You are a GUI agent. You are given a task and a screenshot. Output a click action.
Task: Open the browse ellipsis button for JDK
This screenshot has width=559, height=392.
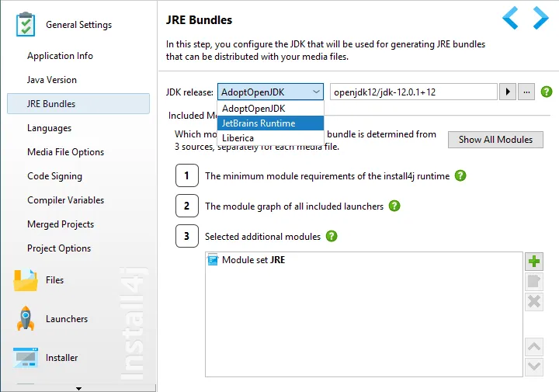526,92
